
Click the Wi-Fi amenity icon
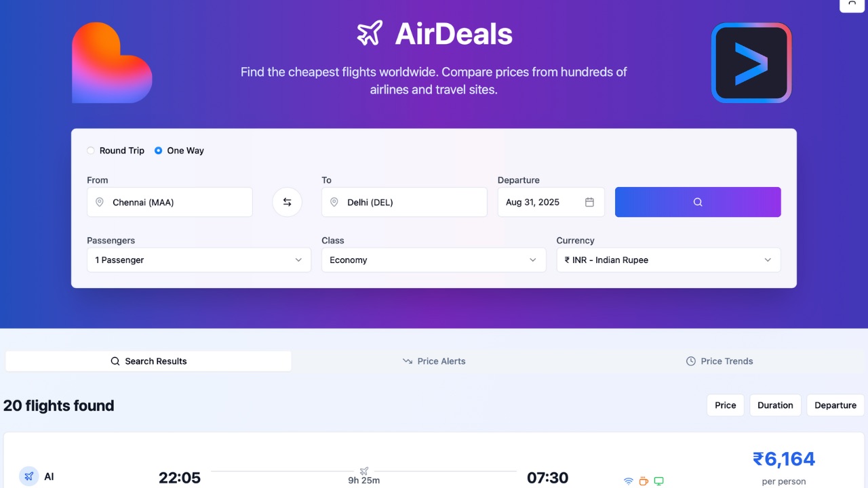click(629, 481)
